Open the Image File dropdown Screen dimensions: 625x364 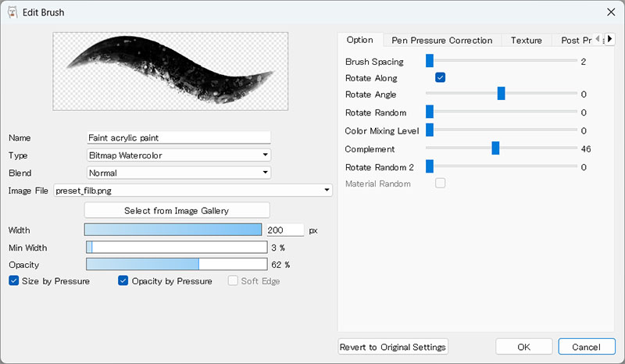[193, 190]
